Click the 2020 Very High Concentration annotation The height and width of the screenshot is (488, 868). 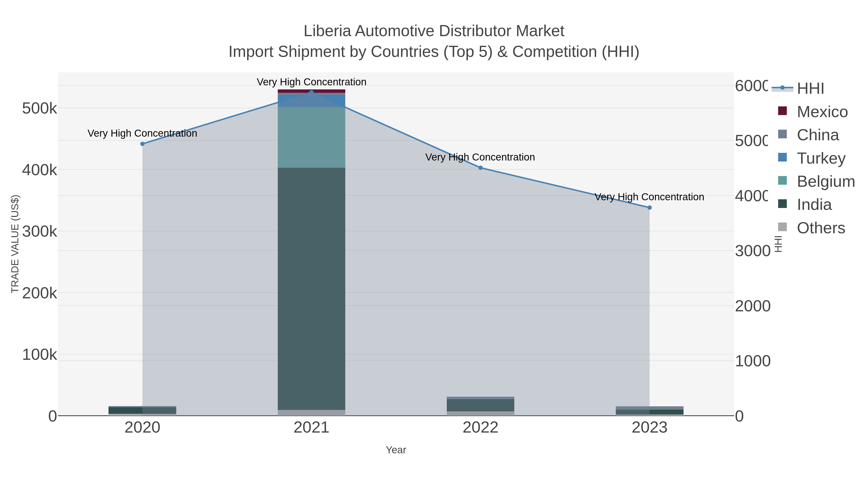point(142,133)
